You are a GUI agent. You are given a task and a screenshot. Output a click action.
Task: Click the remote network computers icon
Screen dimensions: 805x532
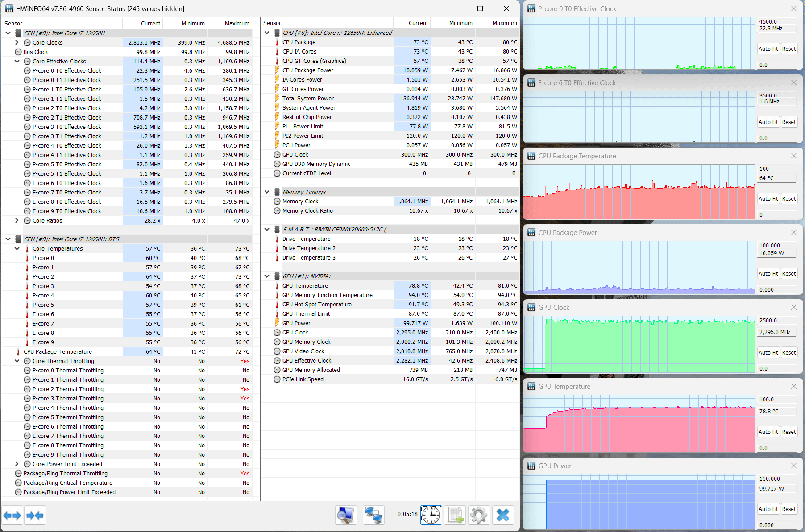pyautogui.click(x=373, y=515)
